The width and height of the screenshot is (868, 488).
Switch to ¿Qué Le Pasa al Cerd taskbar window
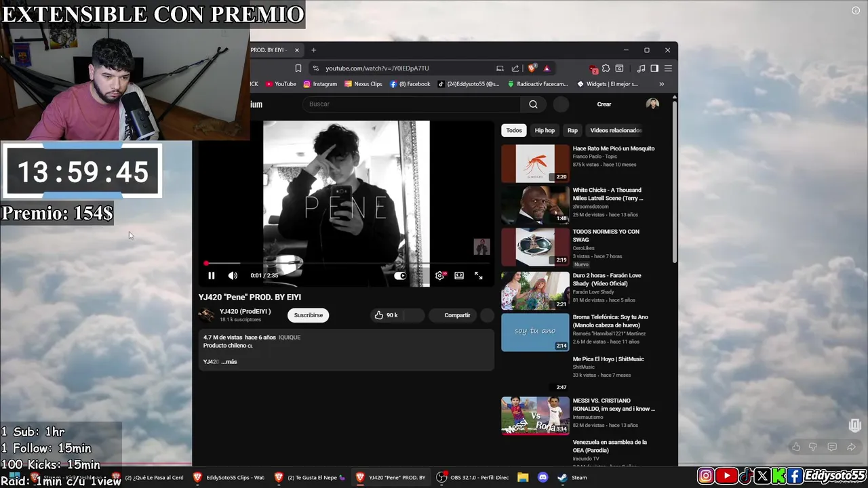click(x=147, y=477)
